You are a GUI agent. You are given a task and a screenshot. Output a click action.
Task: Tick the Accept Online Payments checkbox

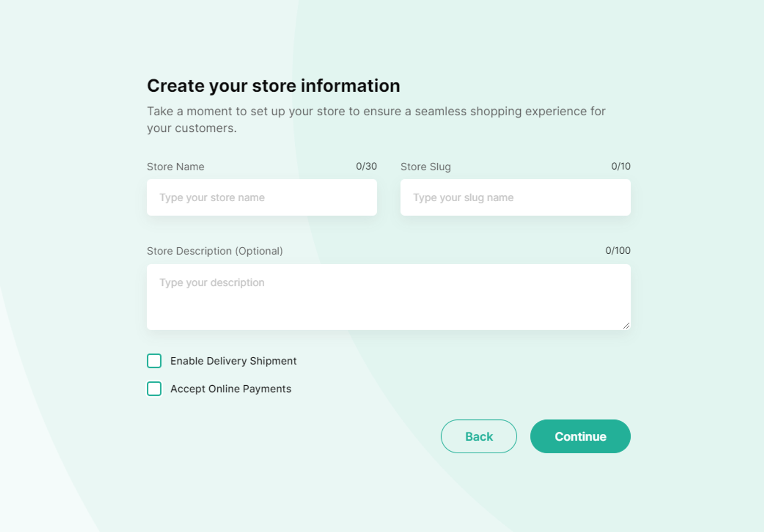click(154, 389)
